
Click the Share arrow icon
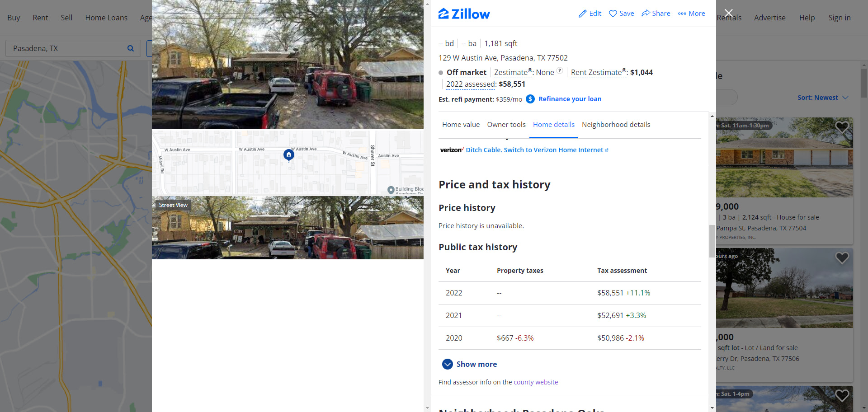646,13
